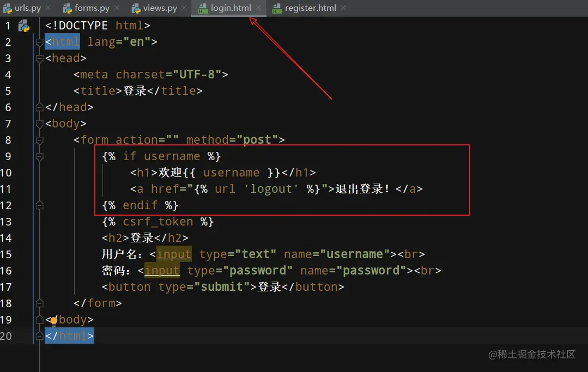Click the action="" attribute on the form

point(147,140)
